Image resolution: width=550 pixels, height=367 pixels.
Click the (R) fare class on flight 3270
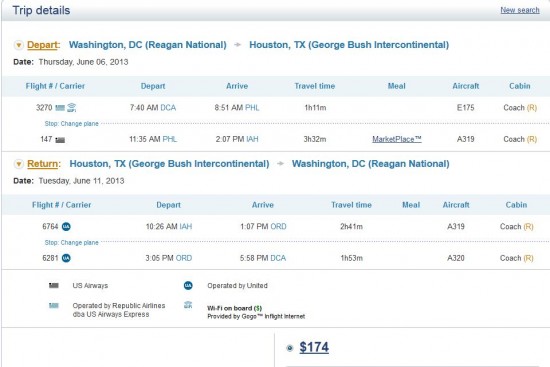(532, 108)
